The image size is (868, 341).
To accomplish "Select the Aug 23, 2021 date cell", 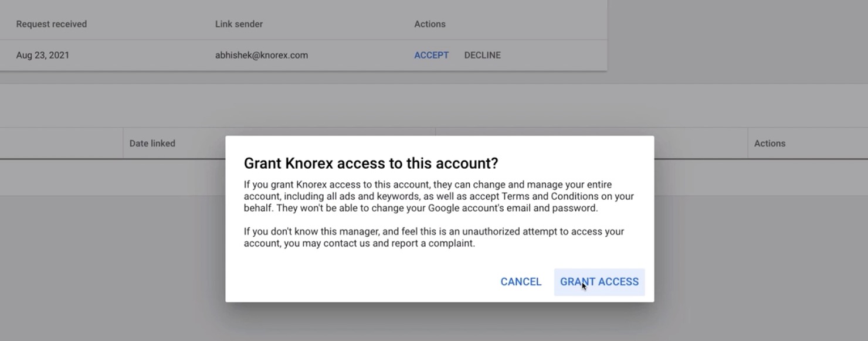I will [x=43, y=55].
